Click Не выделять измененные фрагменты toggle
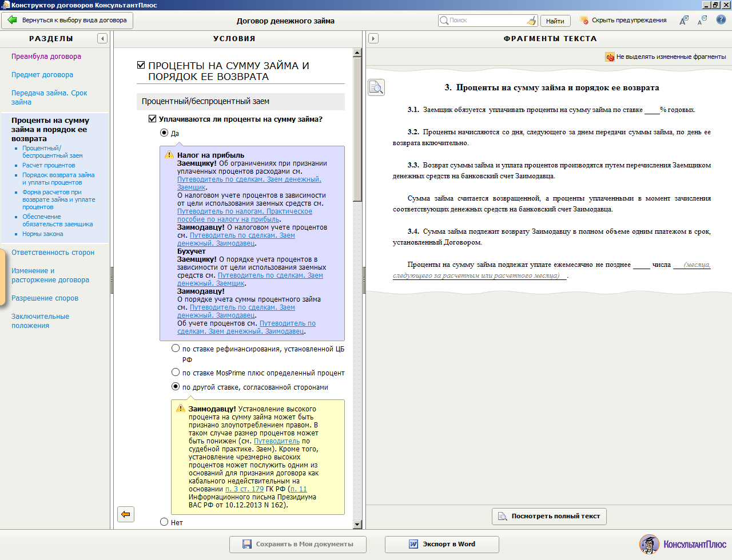The image size is (732, 560). coord(666,57)
